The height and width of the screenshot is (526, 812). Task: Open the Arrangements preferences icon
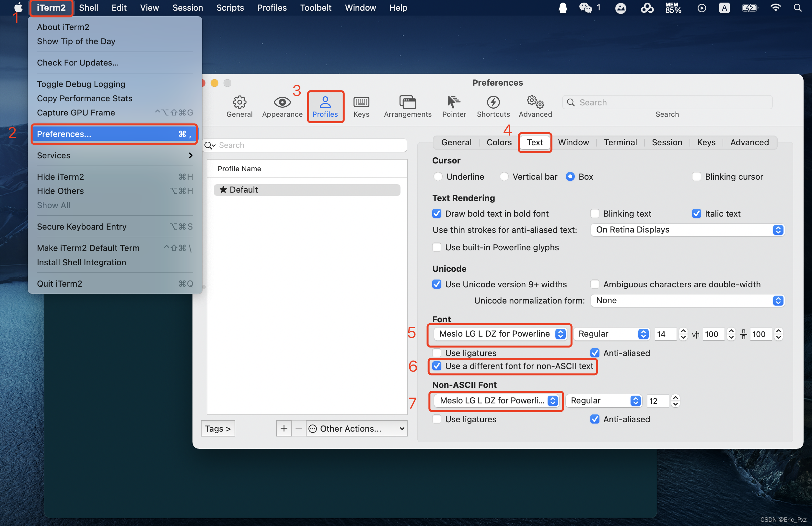click(x=407, y=106)
